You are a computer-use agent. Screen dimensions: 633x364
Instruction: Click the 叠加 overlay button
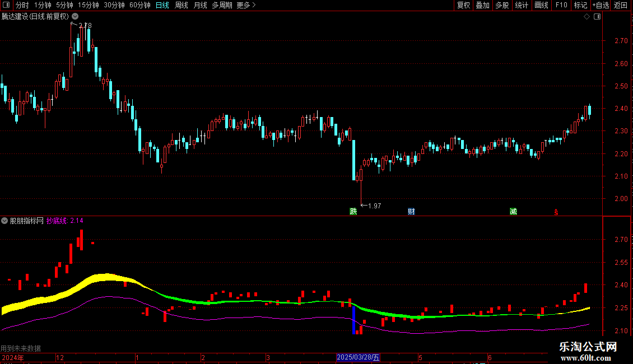483,5
